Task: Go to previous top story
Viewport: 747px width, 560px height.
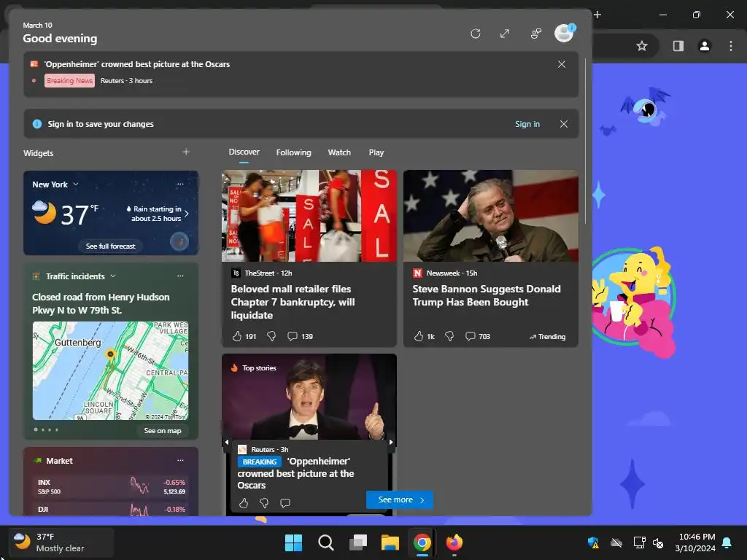Action: coord(227,443)
